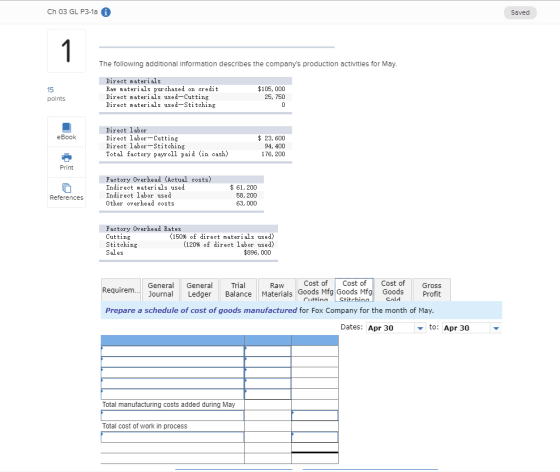The width and height of the screenshot is (560, 472).
Task: Select the Raw Materials tab
Action: point(277,290)
